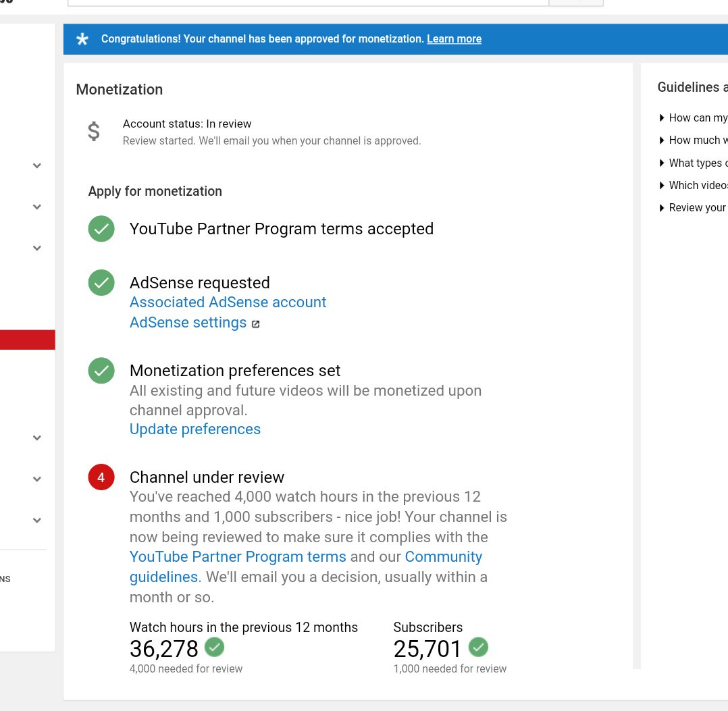
Task: Expand the sidebar chevron level with Partner Program terms
Action: pyautogui.click(x=37, y=248)
